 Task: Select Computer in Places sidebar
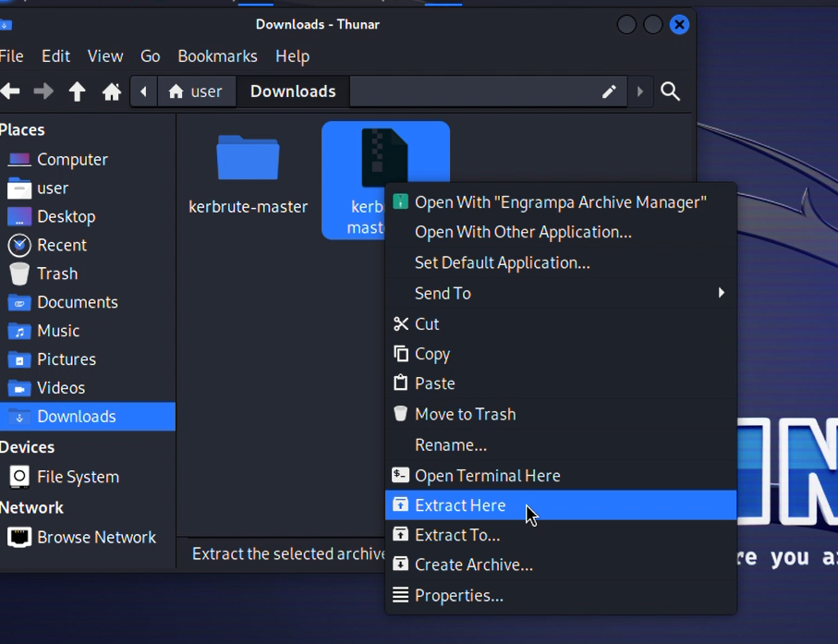(88, 159)
